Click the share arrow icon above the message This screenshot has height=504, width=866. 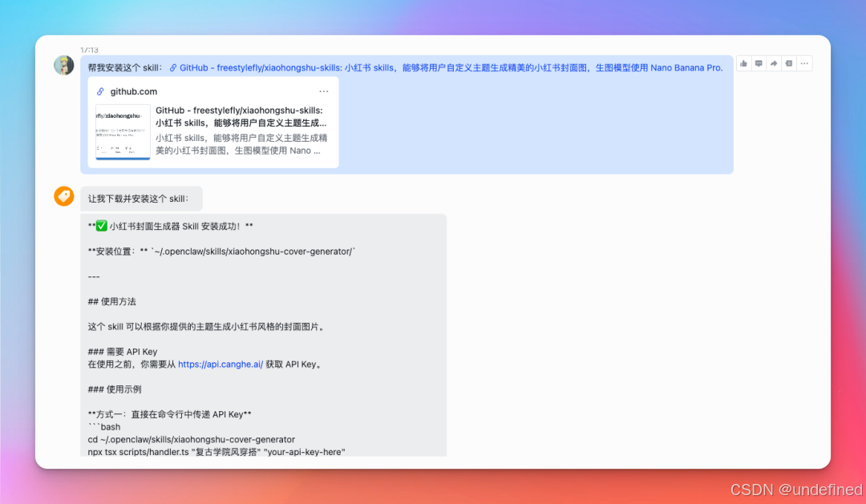coord(773,63)
